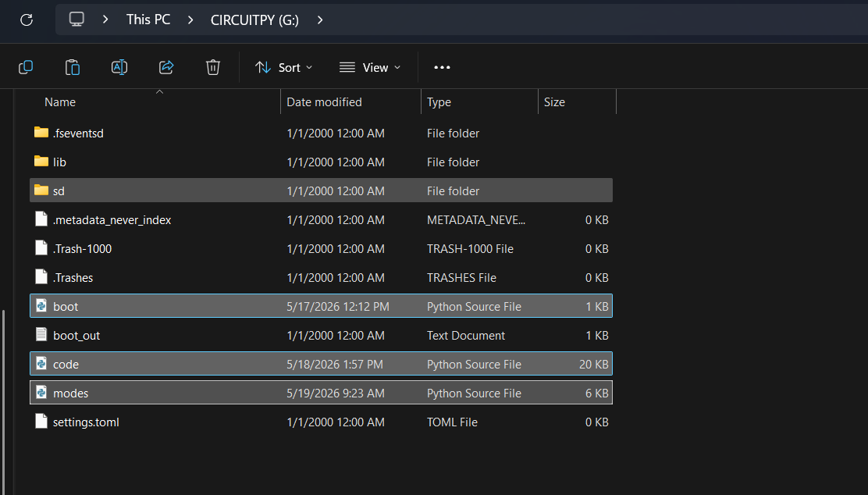Click the Refresh button
Screen dimensions: 868x495
[x=27, y=20]
